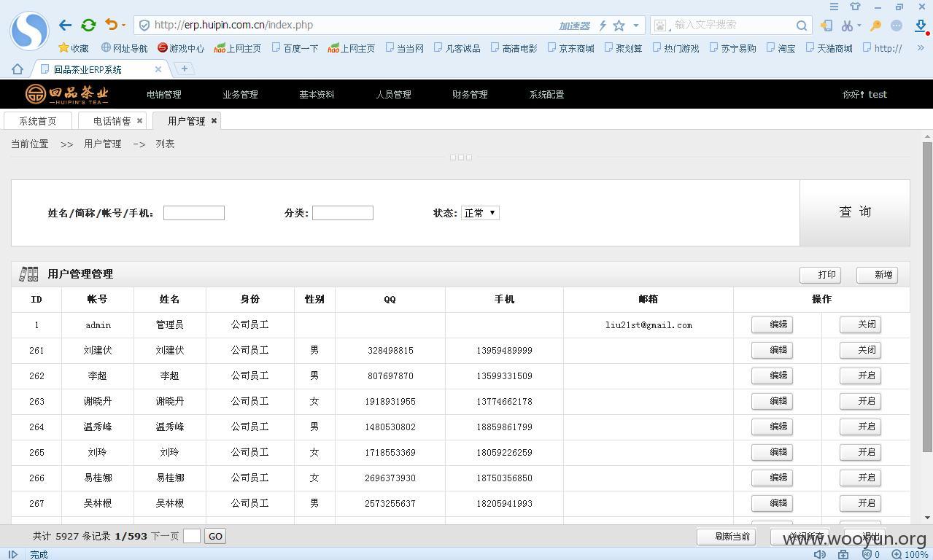The height and width of the screenshot is (560, 933).
Task: Expand the address bar dropdown arrow
Action: pyautogui.click(x=636, y=26)
